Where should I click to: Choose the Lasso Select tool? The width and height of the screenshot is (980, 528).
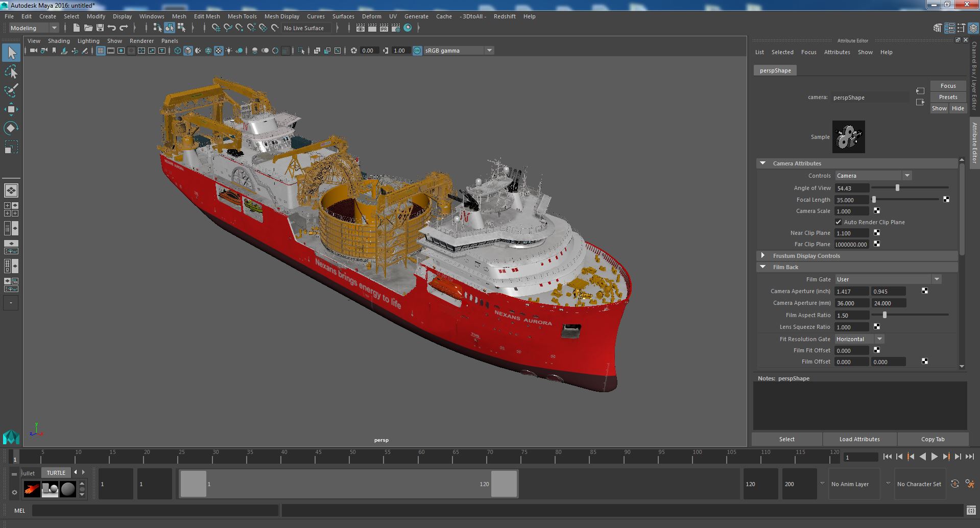(11, 72)
